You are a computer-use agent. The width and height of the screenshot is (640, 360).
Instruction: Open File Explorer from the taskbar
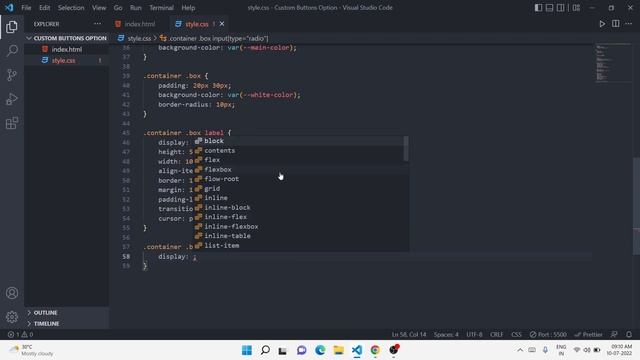pyautogui.click(x=338, y=350)
